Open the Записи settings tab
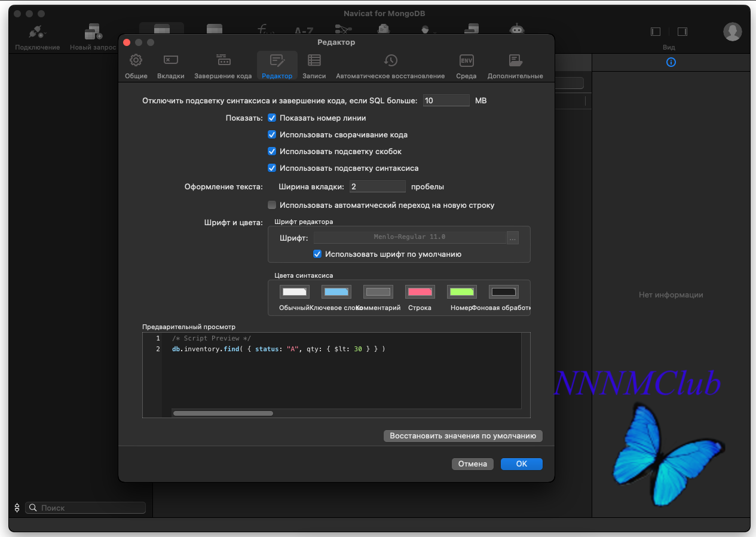756x537 pixels. tap(314, 66)
